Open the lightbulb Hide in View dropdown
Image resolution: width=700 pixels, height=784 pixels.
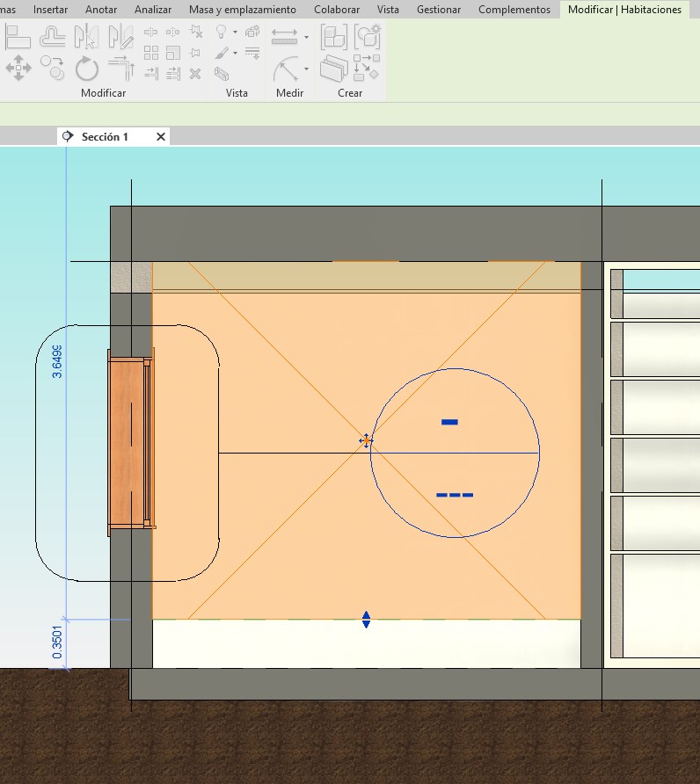click(235, 33)
